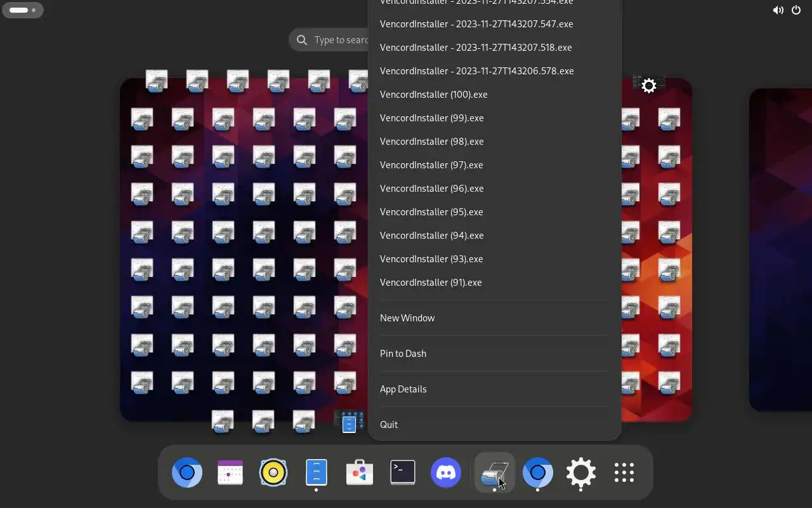Viewport: 812px width, 508px height.
Task: Select VencordInstaller 2023-11-27T143207.547.exe
Action: point(495,24)
